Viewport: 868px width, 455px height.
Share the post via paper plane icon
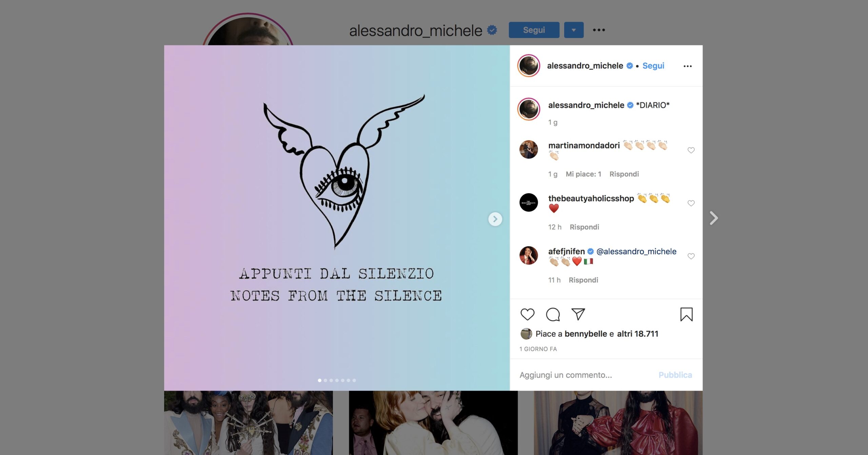578,314
